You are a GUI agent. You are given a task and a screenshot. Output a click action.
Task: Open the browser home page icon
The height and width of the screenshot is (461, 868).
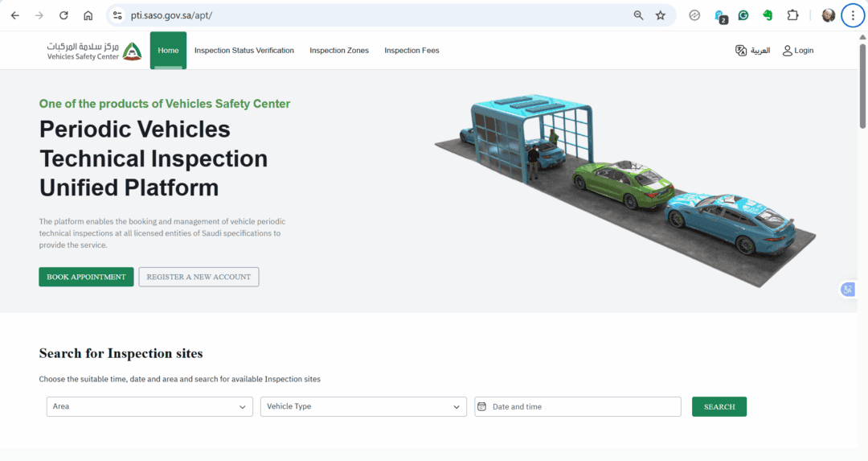click(88, 15)
